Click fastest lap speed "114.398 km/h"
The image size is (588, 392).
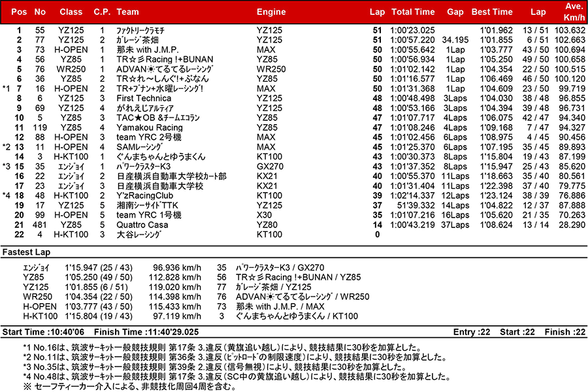pyautogui.click(x=174, y=297)
